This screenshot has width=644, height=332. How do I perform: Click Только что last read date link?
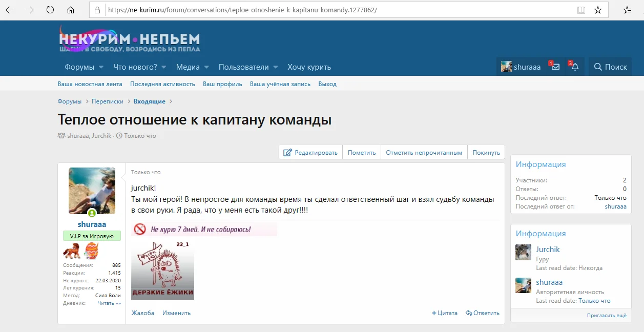click(x=594, y=301)
